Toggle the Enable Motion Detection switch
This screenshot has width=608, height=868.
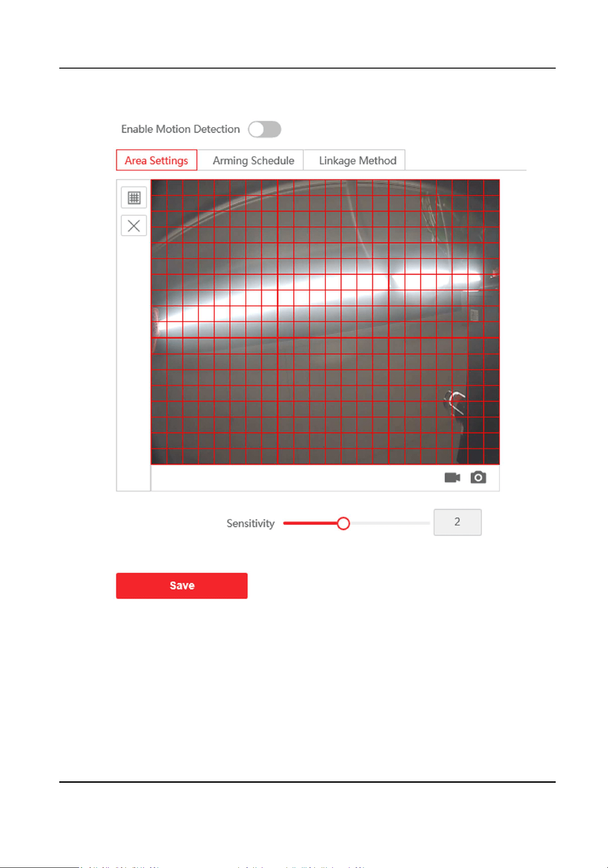[264, 129]
